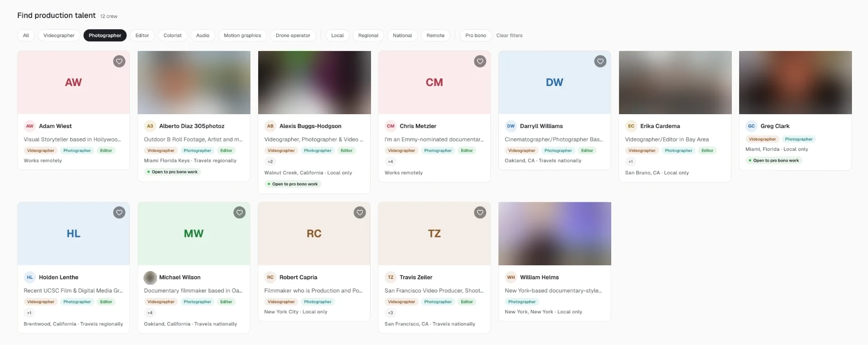Viewport: 868px width, 345px height.
Task: Expand +2 more roles on Alexis Buggs-Hodgson
Action: (x=270, y=162)
